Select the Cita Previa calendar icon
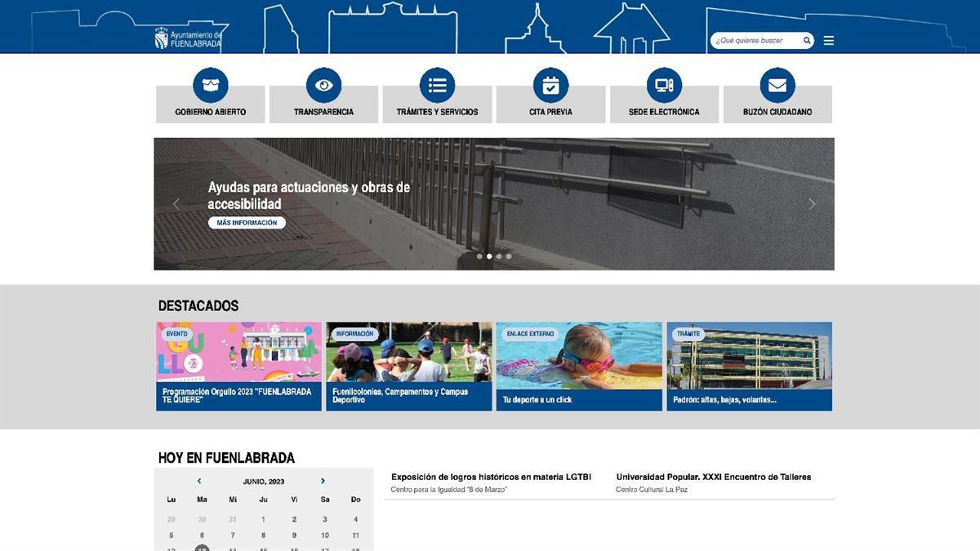The width and height of the screenshot is (980, 551). (550, 86)
